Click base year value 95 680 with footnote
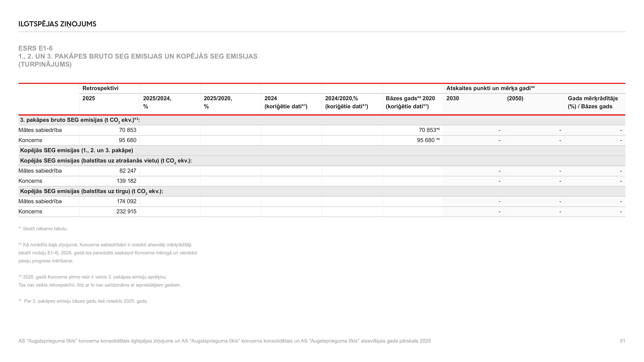Viewport: 644px width, 362px height. [428, 140]
